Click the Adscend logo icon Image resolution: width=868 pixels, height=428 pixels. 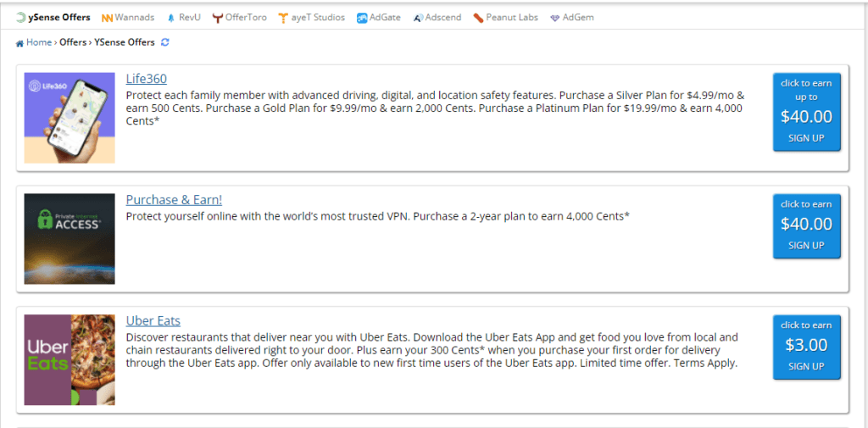pos(418,18)
